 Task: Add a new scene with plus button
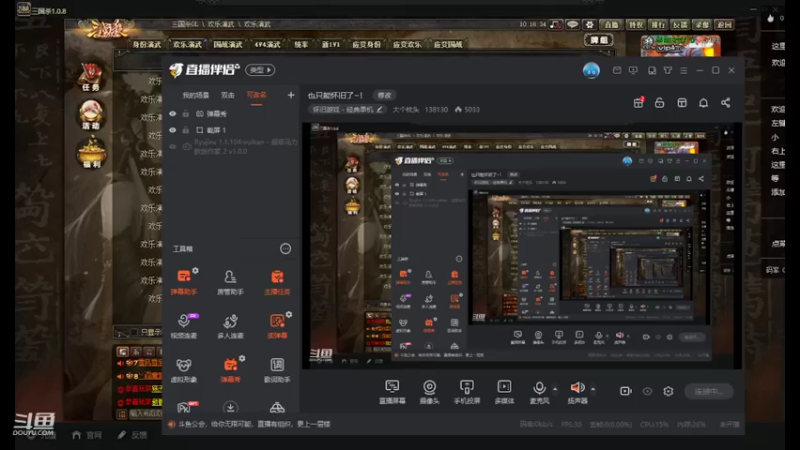pyautogui.click(x=290, y=95)
